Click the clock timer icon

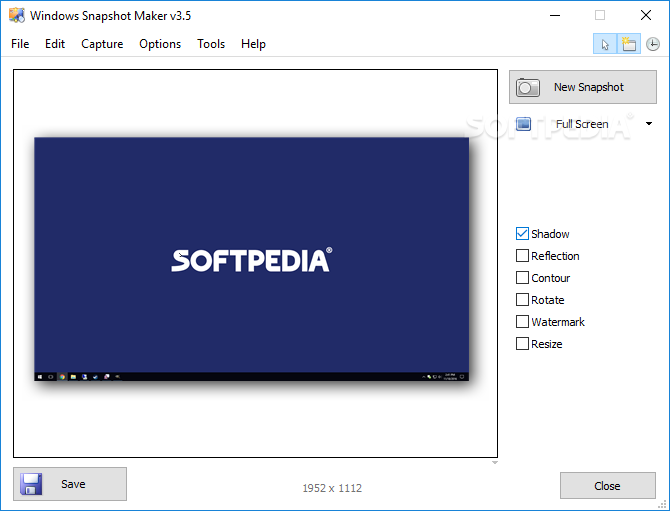(x=652, y=44)
